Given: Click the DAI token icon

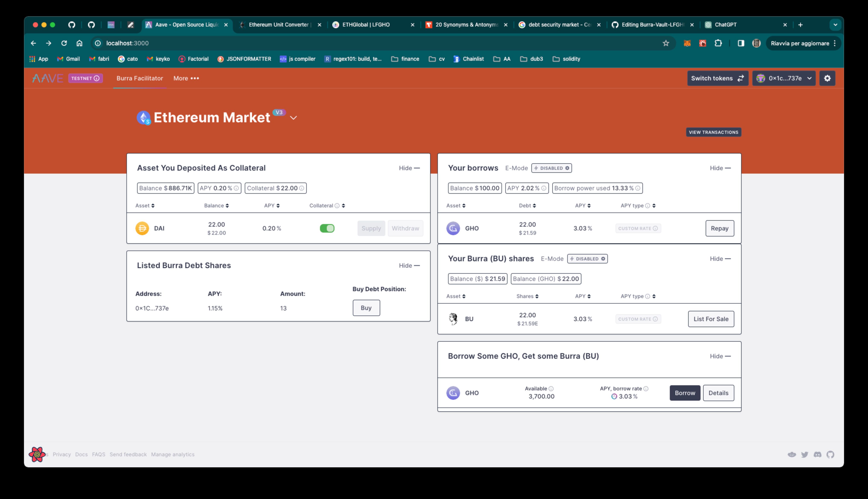Looking at the screenshot, I should [142, 228].
